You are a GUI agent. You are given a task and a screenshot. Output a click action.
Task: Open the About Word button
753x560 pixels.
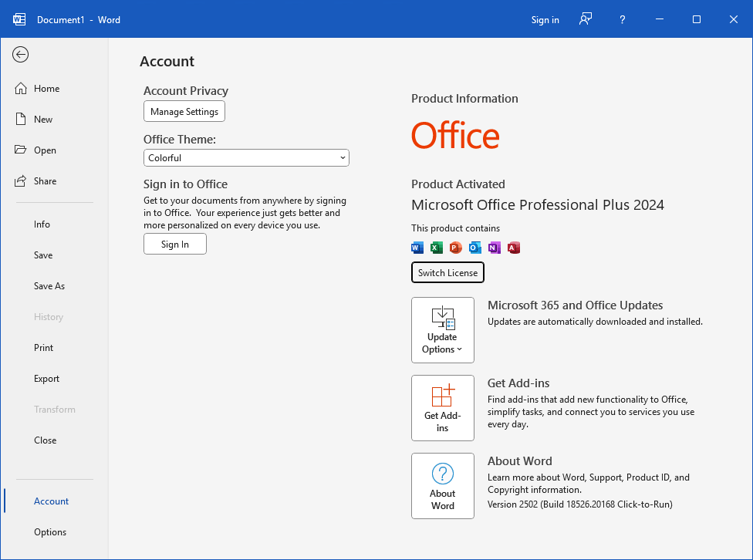pos(443,486)
